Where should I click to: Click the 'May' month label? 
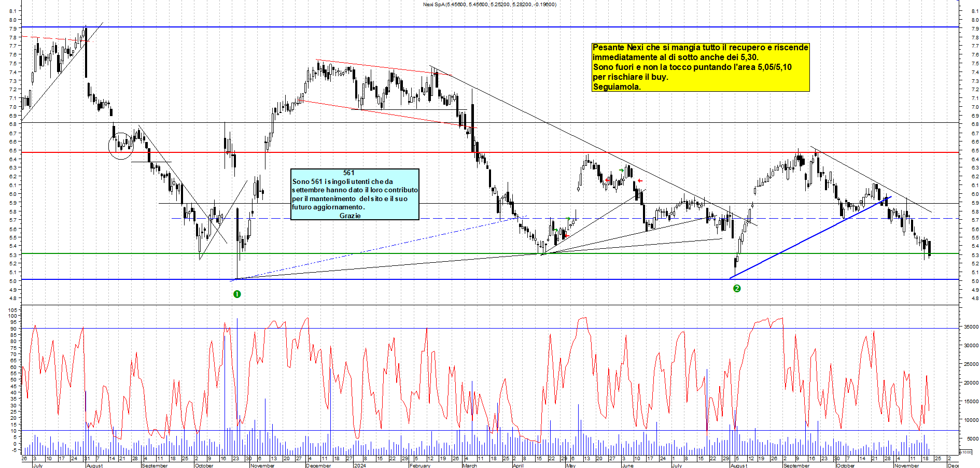(x=570, y=465)
